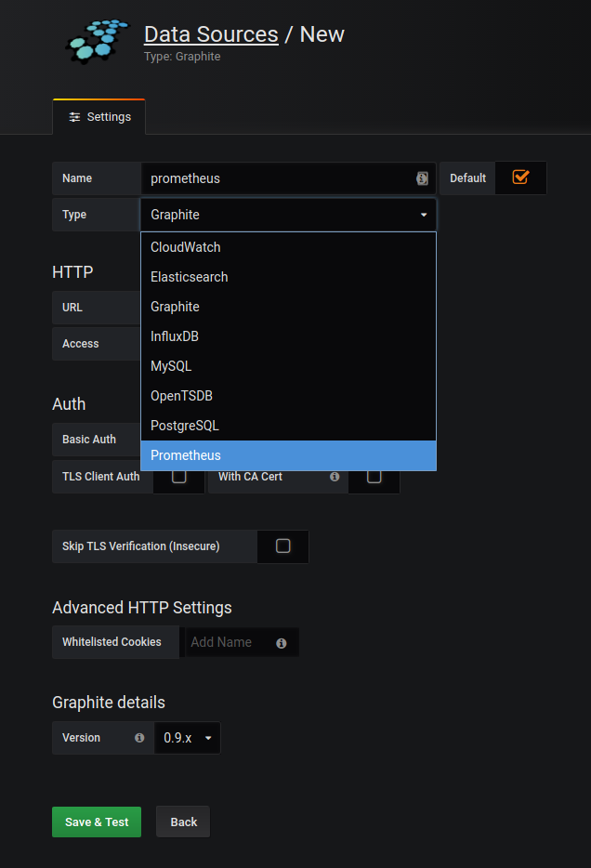This screenshot has width=591, height=868.
Task: Click the Whitelisted Cookies Add Name field
Action: 242,642
